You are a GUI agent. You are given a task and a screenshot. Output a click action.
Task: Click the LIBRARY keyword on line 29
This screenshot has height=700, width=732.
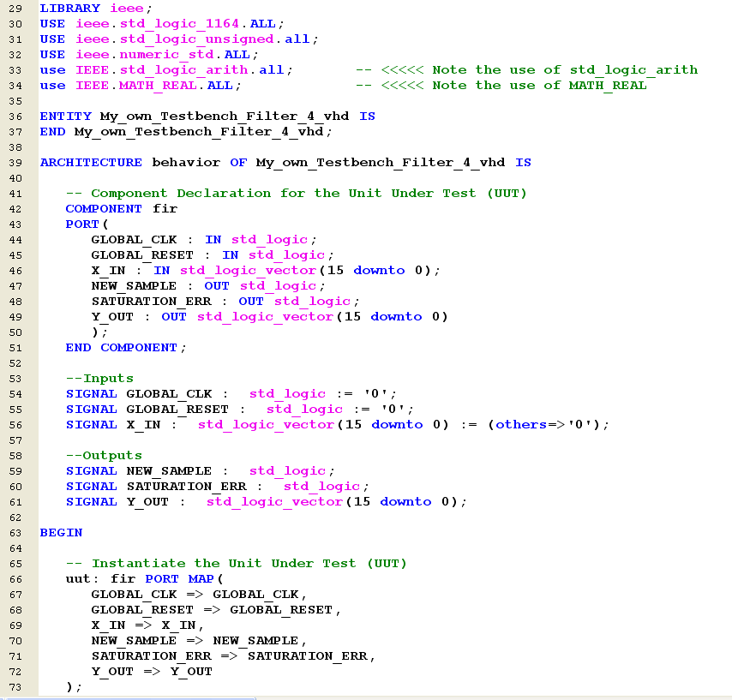pyautogui.click(x=70, y=9)
